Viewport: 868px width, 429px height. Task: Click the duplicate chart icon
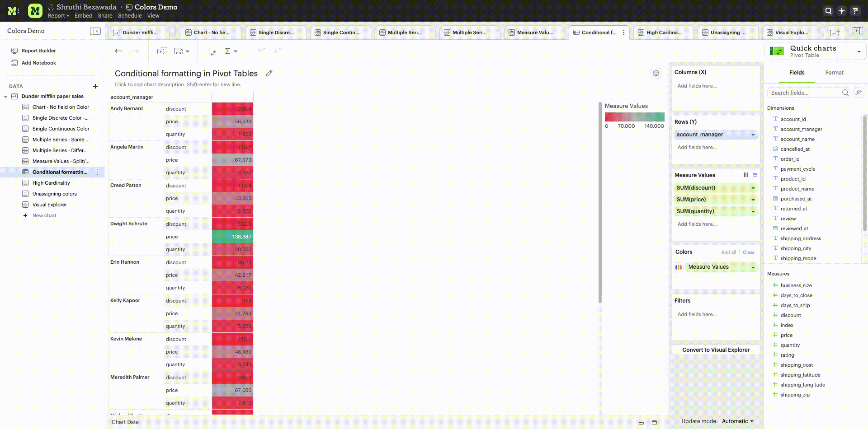162,51
